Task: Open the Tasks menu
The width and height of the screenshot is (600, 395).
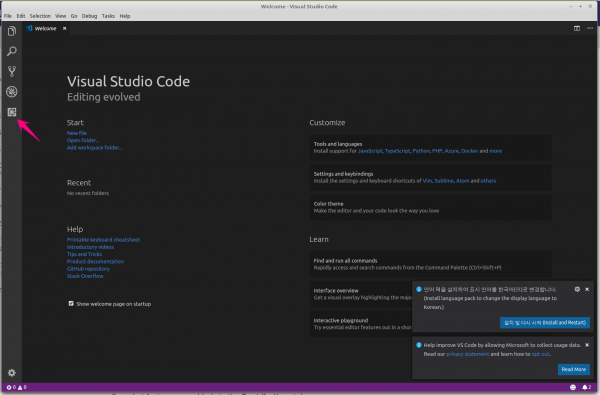Action: [108, 16]
